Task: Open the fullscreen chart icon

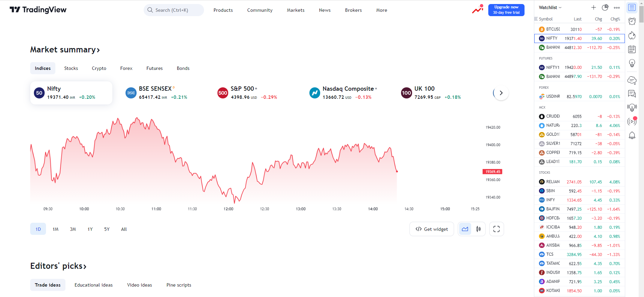Action: [x=496, y=229]
